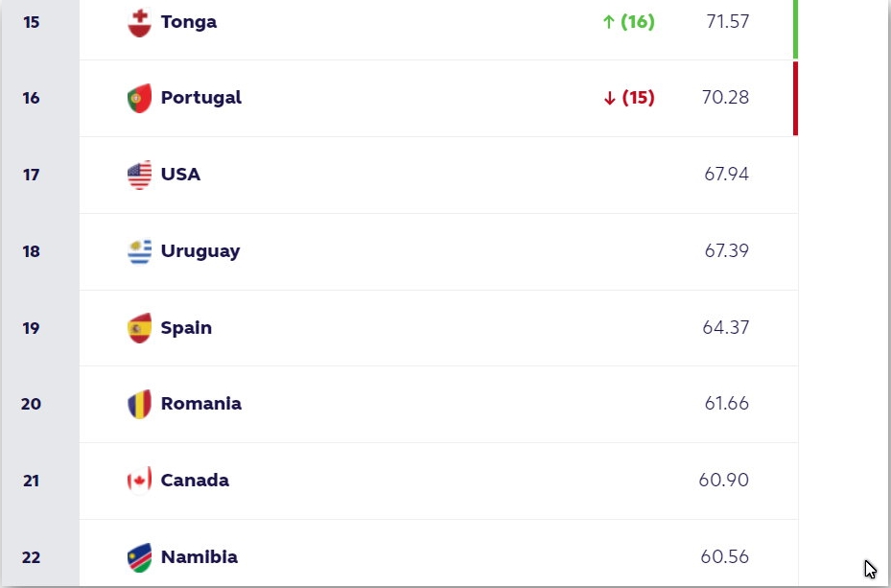Click the green up arrow beside Tonga

(607, 20)
